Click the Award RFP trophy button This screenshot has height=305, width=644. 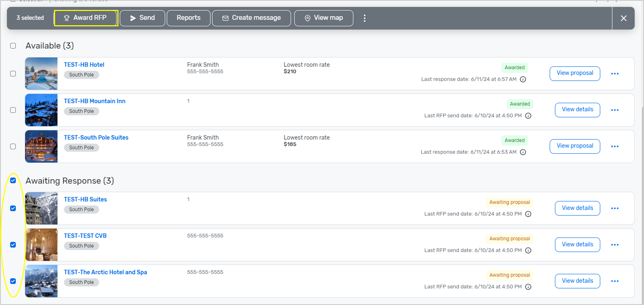pos(86,18)
